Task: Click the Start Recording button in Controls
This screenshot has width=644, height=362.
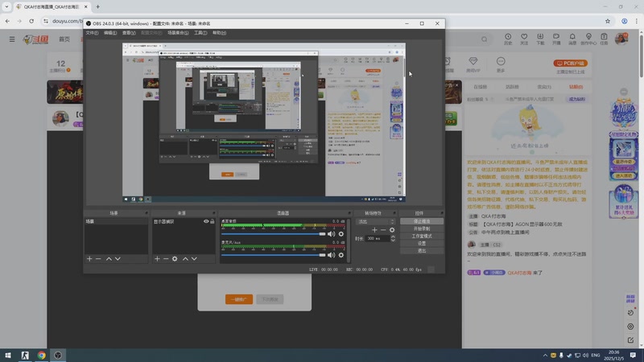Action: tap(422, 229)
